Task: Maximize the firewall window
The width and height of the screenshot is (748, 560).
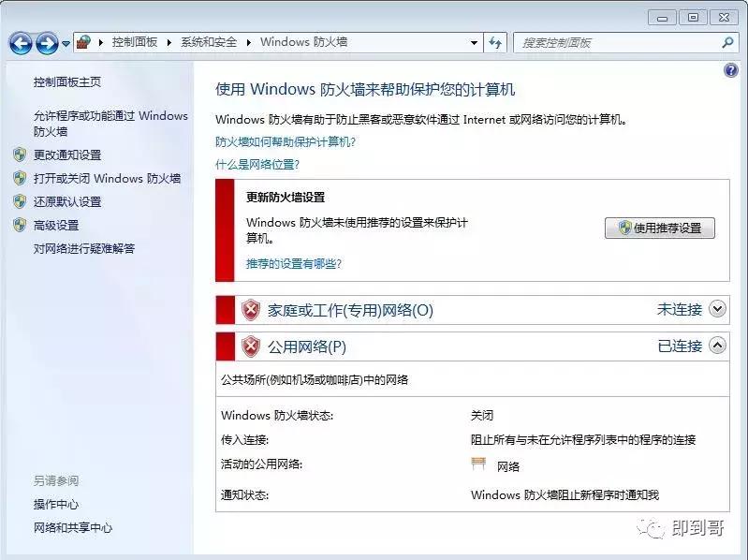Action: click(693, 18)
